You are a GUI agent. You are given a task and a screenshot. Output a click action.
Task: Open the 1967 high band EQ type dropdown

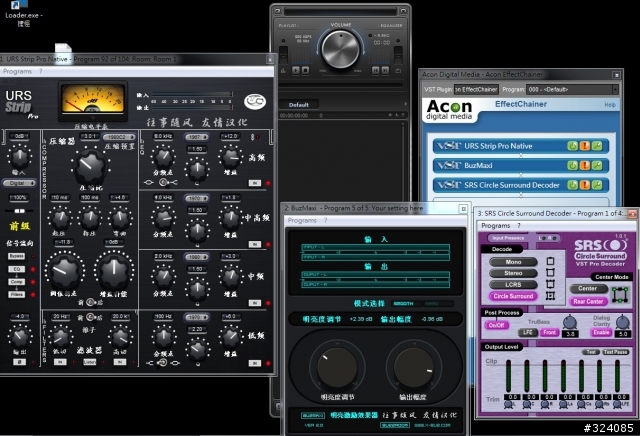(197, 137)
